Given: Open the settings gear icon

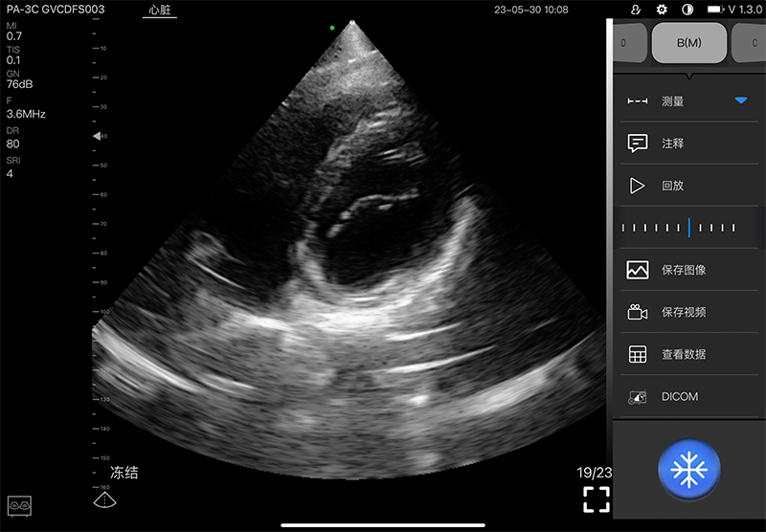Looking at the screenshot, I should [662, 10].
